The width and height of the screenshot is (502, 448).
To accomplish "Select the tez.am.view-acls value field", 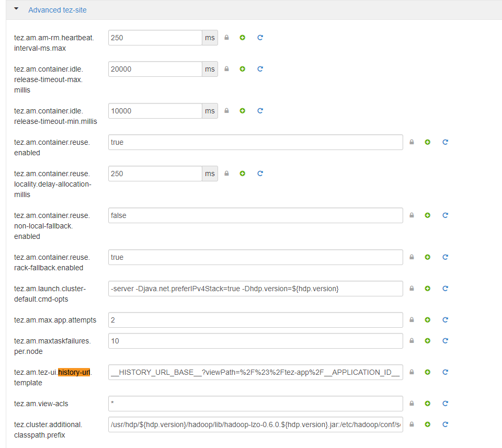I will click(x=255, y=403).
